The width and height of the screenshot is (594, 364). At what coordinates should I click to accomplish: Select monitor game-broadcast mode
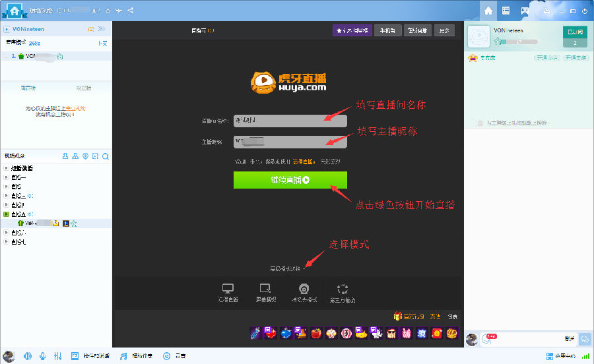(228, 293)
